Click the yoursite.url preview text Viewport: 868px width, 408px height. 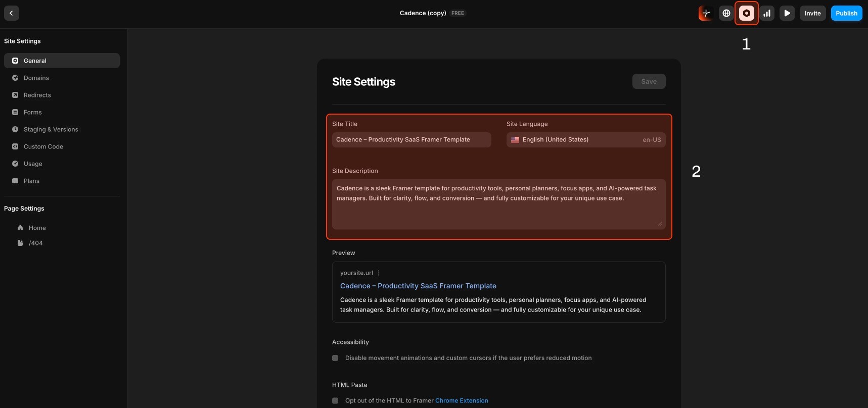coord(356,273)
